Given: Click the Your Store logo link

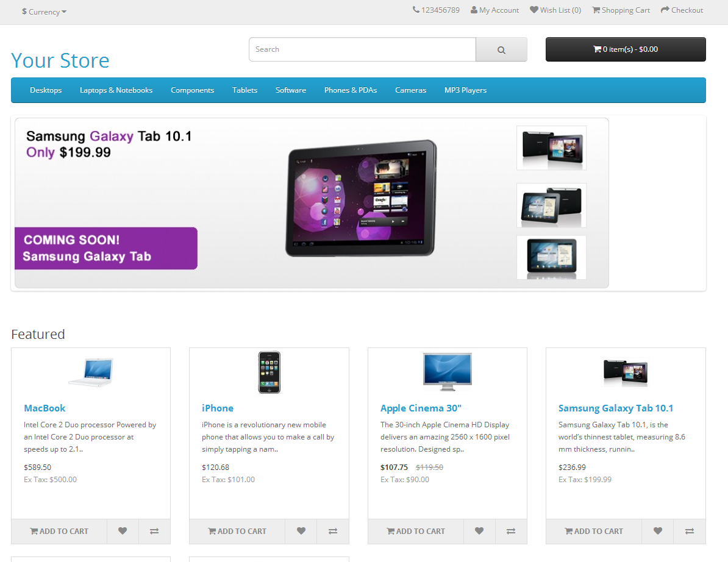Looking at the screenshot, I should pos(60,60).
